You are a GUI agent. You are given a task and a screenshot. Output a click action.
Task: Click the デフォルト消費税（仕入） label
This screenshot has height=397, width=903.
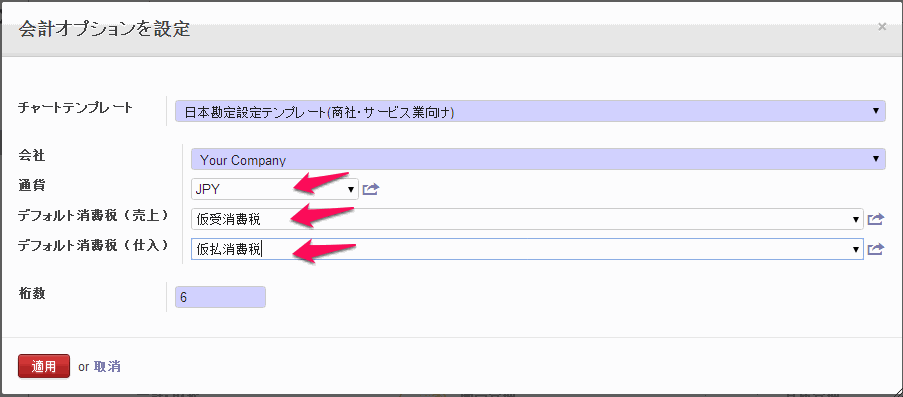[93, 245]
